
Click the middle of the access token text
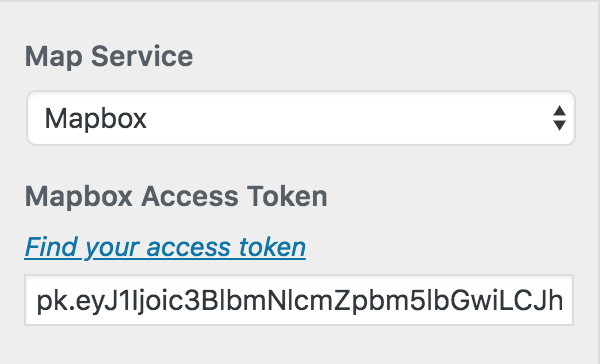[300, 301]
